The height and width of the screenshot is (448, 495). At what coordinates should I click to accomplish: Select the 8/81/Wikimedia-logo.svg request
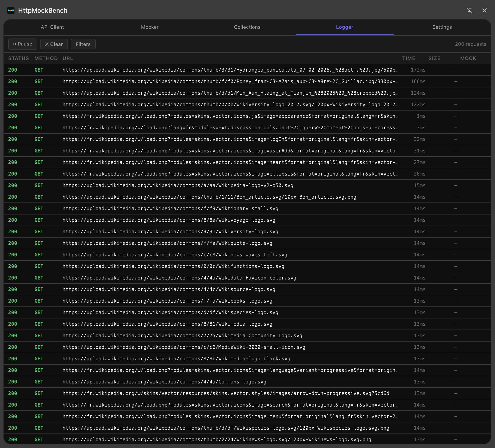[247, 324]
